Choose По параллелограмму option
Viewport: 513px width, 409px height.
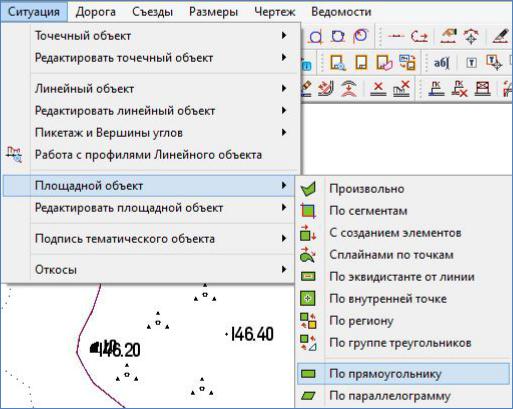point(404,396)
